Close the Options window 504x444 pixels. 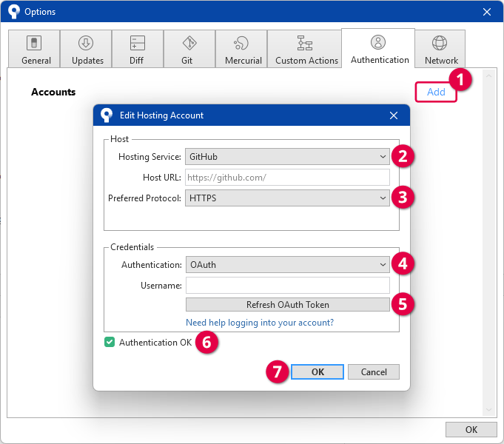pos(487,12)
